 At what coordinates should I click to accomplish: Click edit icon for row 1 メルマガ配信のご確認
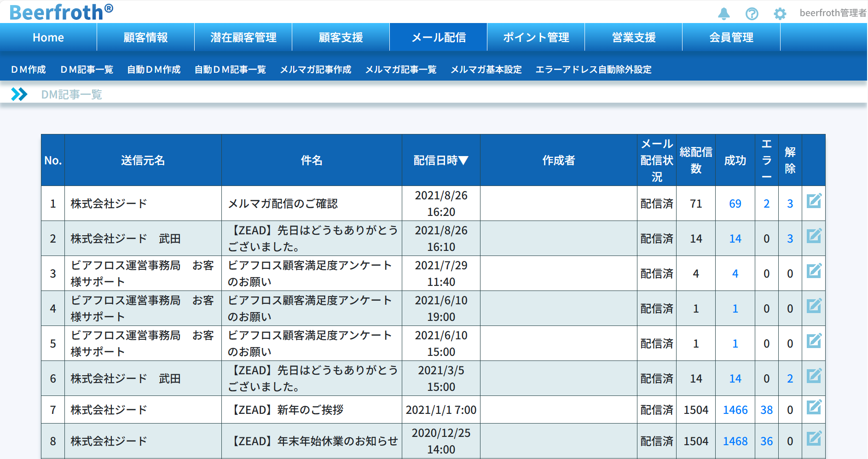813,201
